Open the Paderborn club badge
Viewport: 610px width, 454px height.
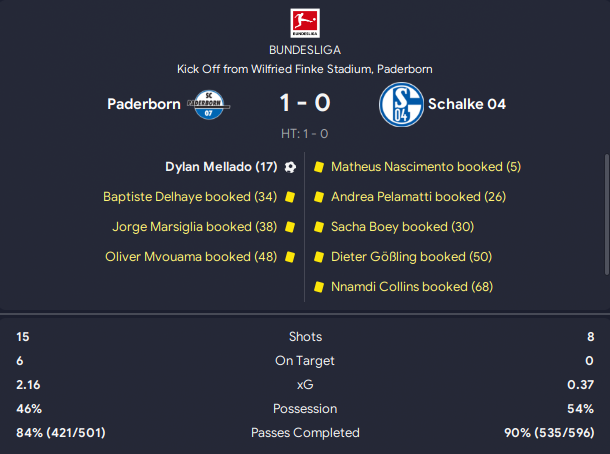210,104
